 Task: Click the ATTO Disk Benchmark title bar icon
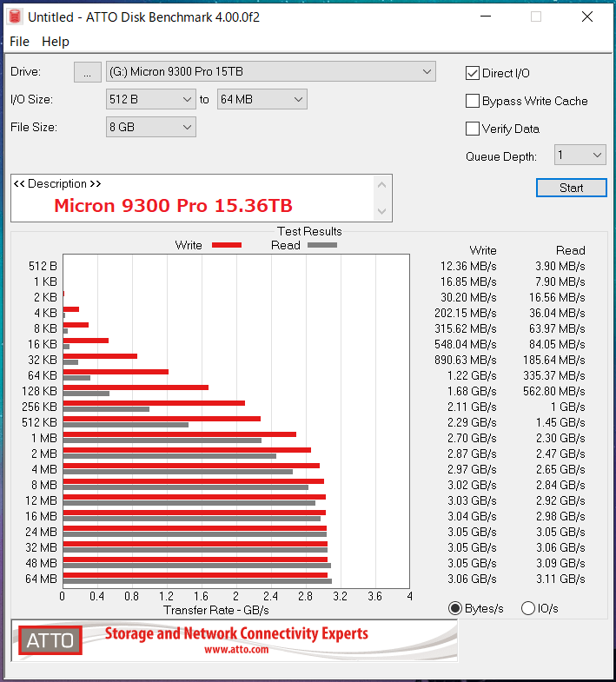coord(15,17)
